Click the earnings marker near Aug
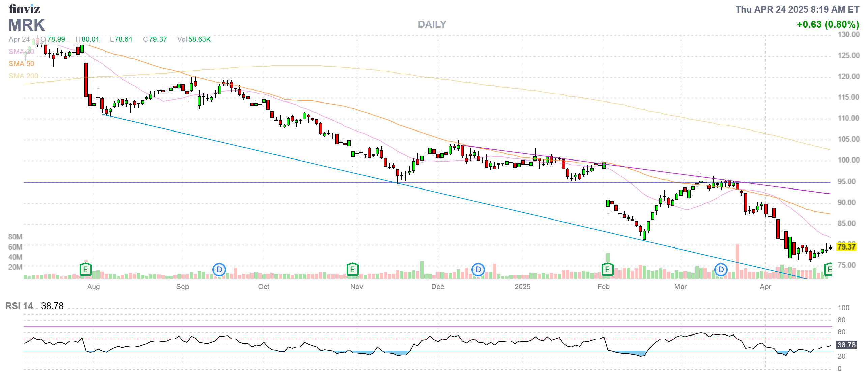The width and height of the screenshot is (868, 379). 85,269
